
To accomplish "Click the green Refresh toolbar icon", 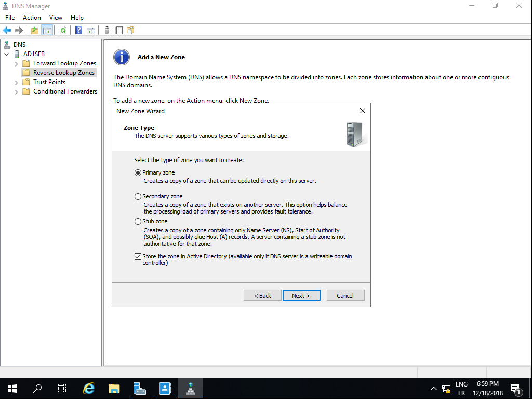I will click(x=63, y=30).
